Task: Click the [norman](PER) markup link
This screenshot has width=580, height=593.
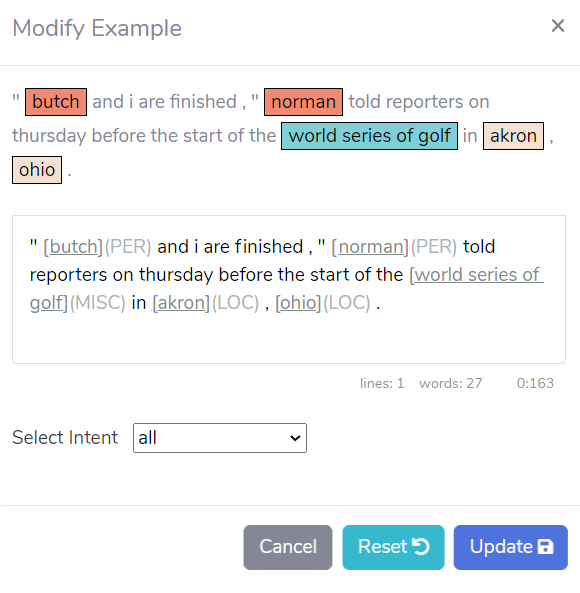Action: 394,247
